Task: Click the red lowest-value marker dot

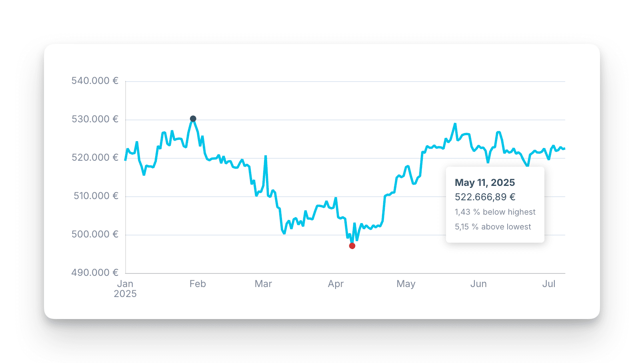Action: click(x=352, y=246)
